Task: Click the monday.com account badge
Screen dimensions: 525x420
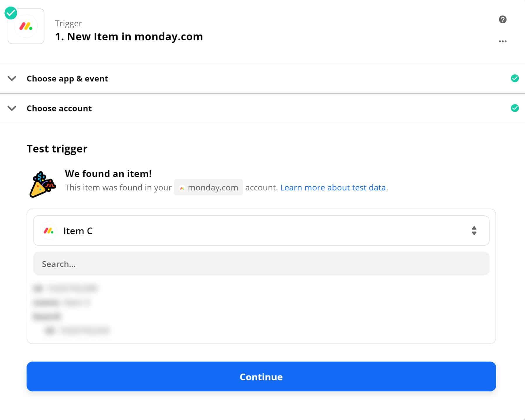Action: click(x=208, y=187)
